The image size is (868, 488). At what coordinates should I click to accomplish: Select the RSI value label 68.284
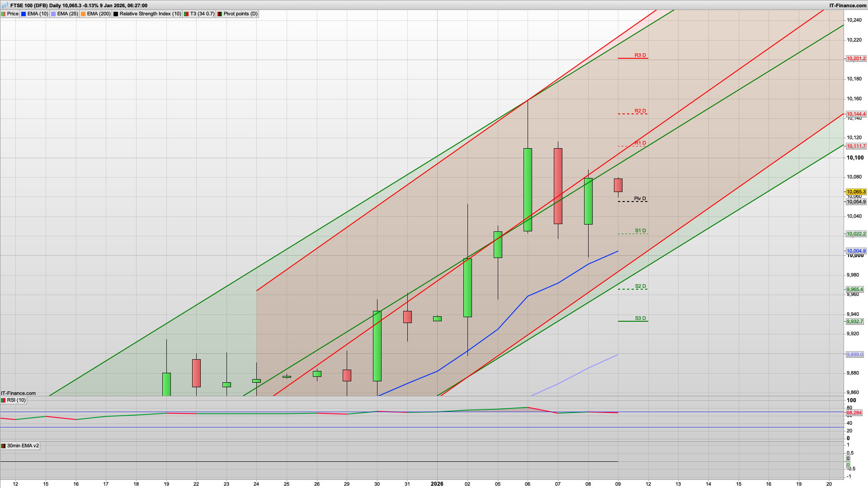pyautogui.click(x=854, y=413)
